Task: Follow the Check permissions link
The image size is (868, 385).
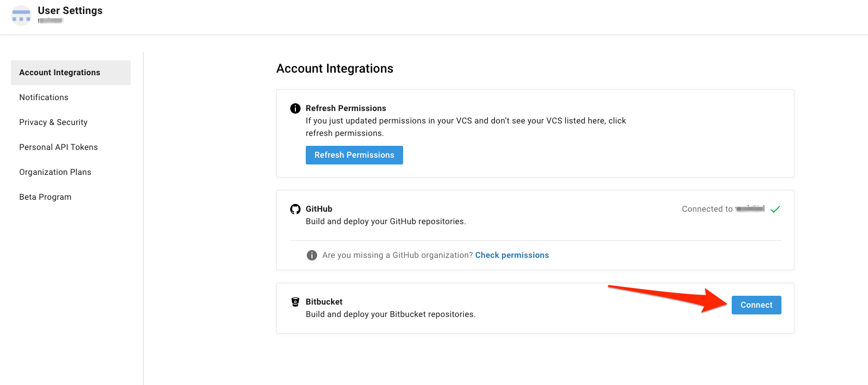Action: click(511, 255)
